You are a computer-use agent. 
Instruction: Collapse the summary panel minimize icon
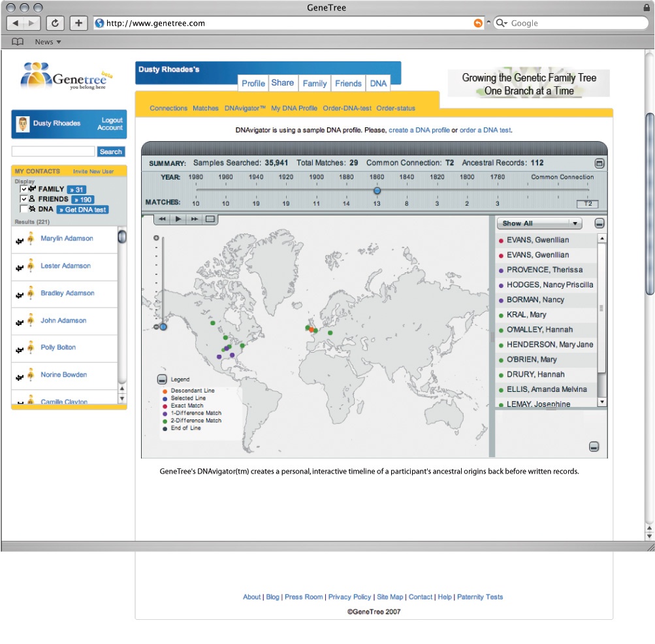tap(599, 163)
